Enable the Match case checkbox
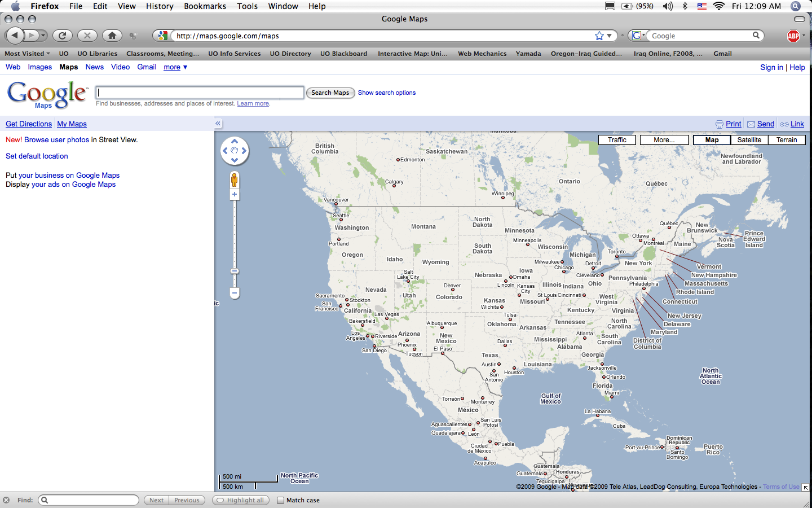This screenshot has width=812, height=508. [280, 500]
